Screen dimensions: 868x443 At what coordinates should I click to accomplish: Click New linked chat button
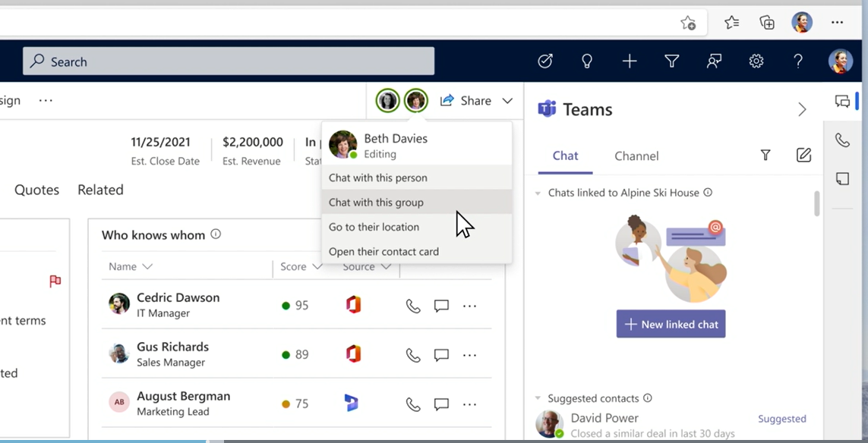[x=671, y=324]
